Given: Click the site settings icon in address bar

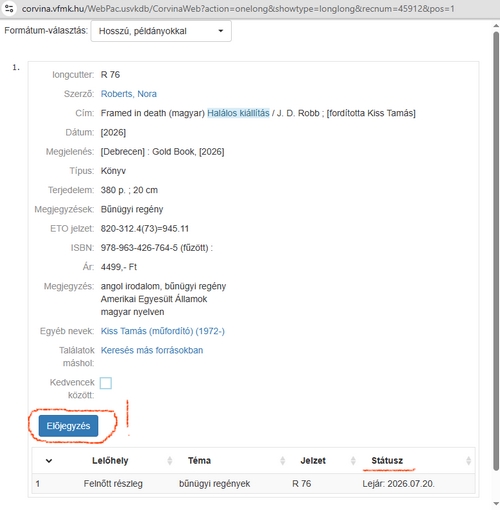Looking at the screenshot, I should tap(9, 8).
